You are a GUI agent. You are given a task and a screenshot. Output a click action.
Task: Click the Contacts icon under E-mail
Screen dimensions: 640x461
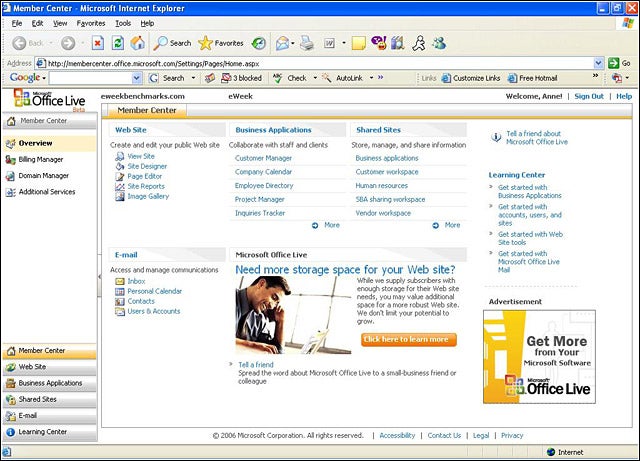(120, 302)
